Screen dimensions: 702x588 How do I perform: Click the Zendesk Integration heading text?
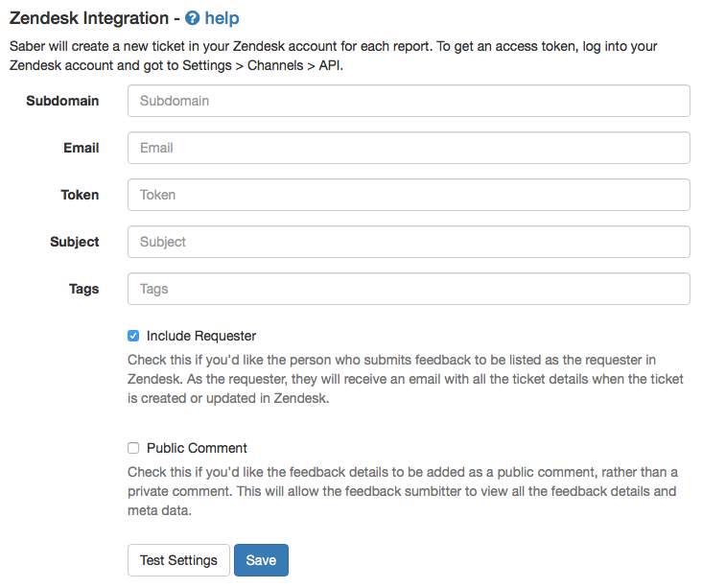coord(89,18)
